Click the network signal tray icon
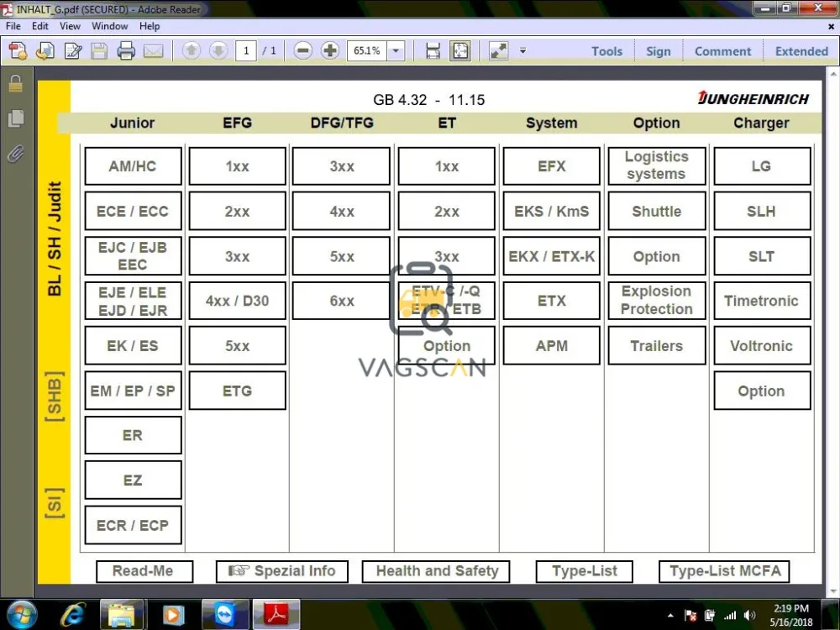Viewport: 840px width, 630px height. coord(730,615)
